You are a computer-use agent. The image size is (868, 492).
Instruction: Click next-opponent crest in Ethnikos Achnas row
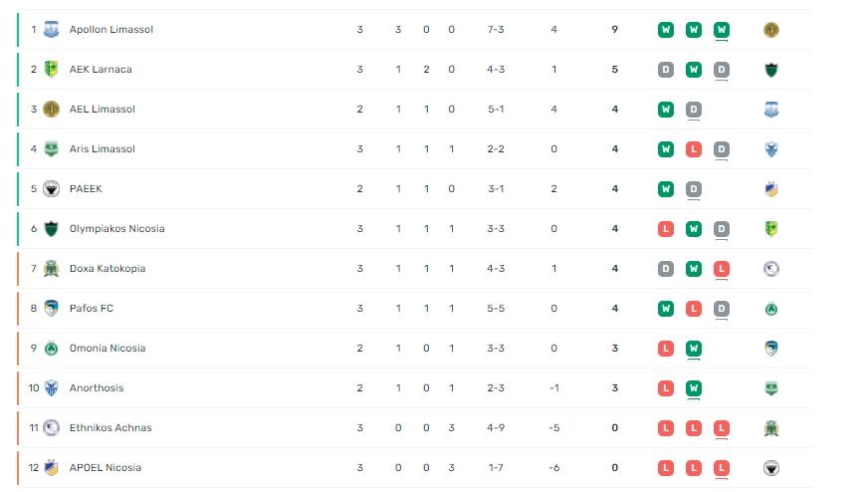(771, 428)
